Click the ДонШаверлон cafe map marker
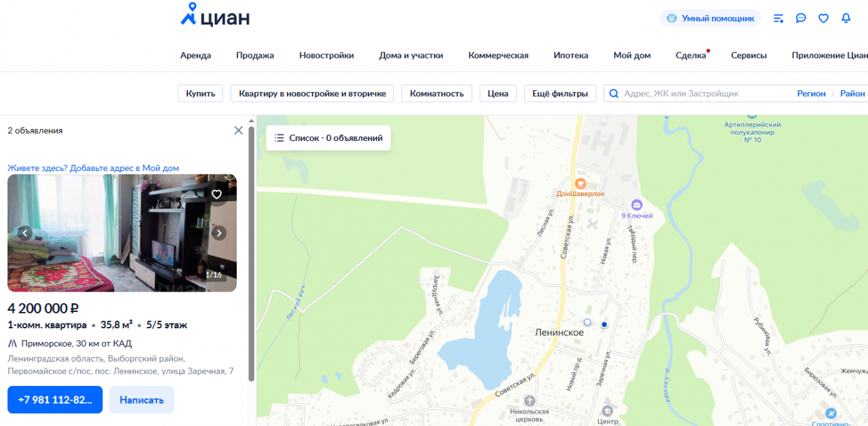Image resolution: width=868 pixels, height=426 pixels. (580, 184)
